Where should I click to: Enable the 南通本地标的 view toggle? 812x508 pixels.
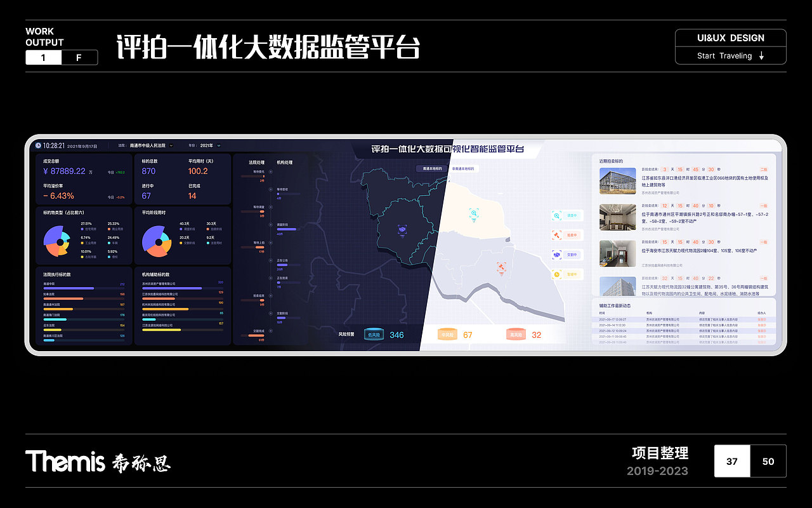coord(433,168)
